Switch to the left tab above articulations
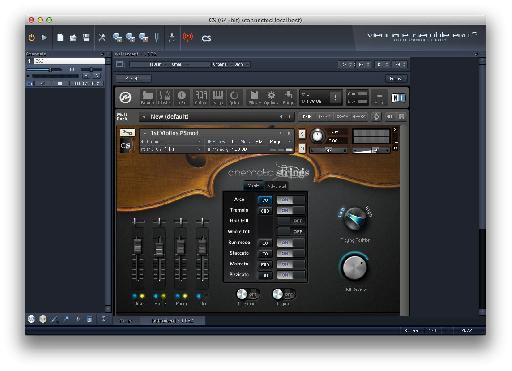This screenshot has width=512, height=371. (253, 185)
